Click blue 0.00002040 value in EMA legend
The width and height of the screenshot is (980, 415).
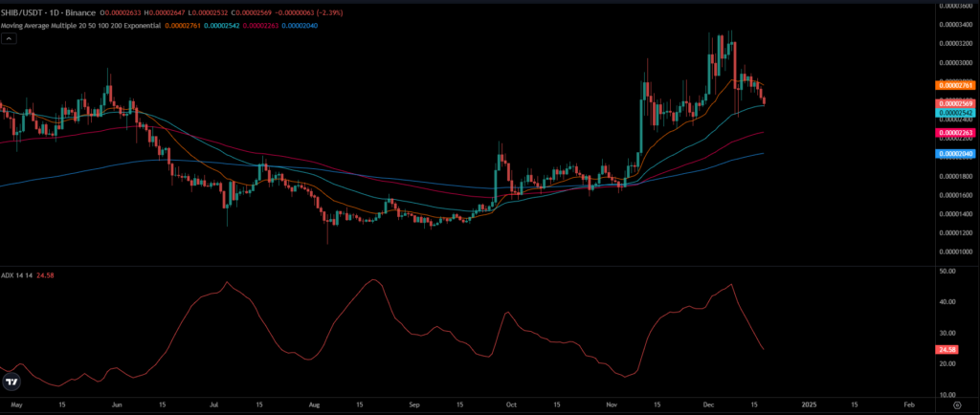300,25
